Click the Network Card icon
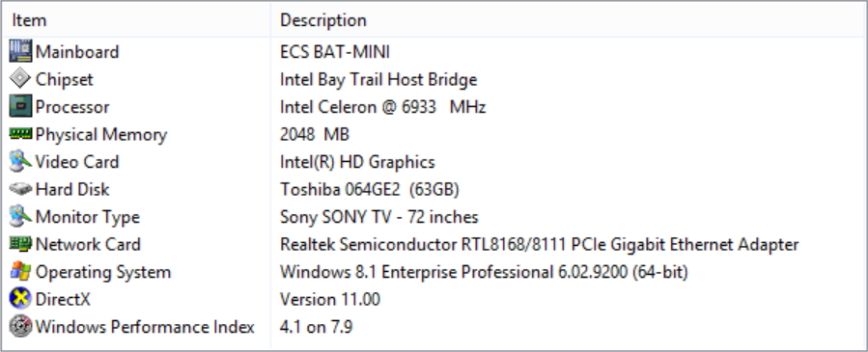The width and height of the screenshot is (868, 352). [x=20, y=244]
